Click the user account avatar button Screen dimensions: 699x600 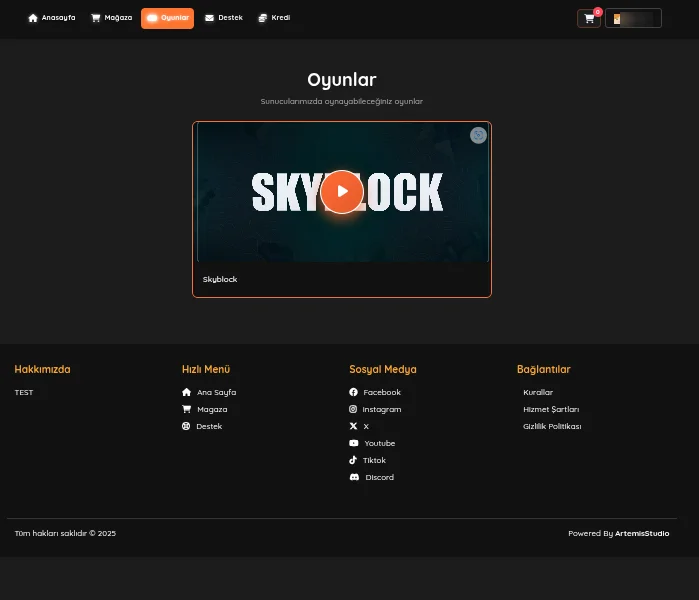click(x=633, y=18)
